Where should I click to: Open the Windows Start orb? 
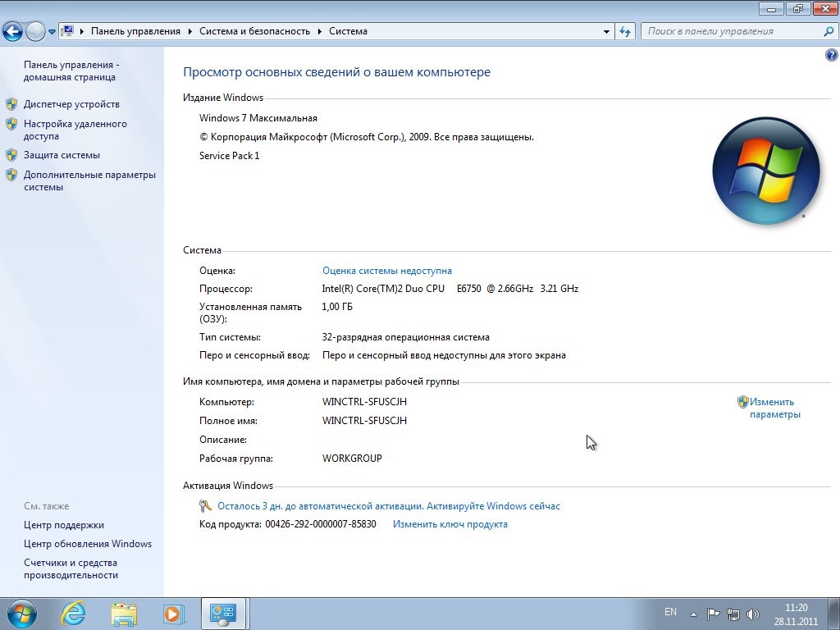(x=22, y=614)
